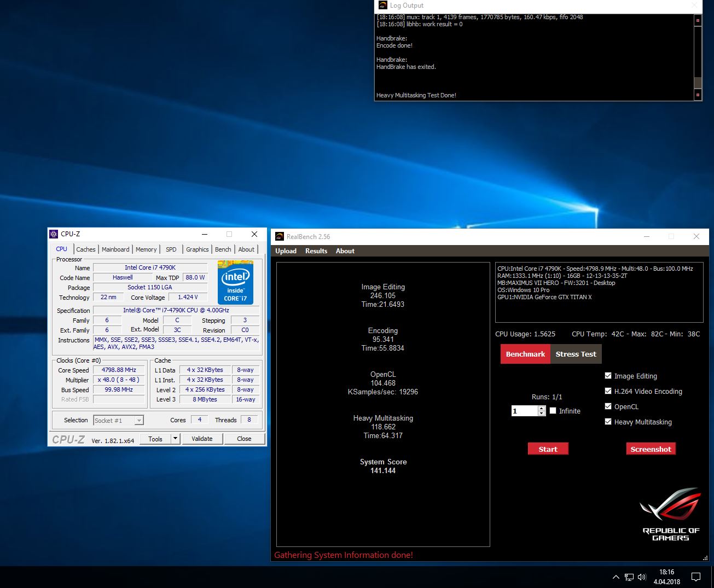This screenshot has height=588, width=714.
Task: Click the CPU-Z window title icon
Action: pos(54,234)
